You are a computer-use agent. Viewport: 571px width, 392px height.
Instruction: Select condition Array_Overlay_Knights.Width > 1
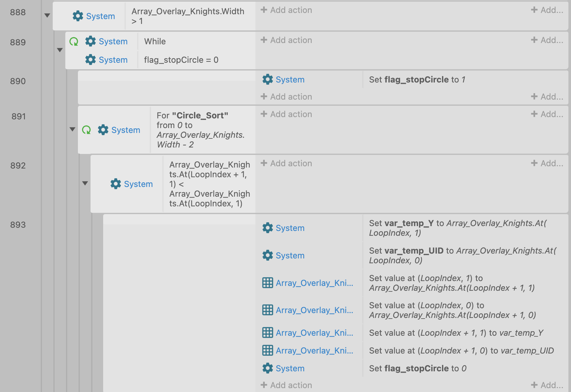pyautogui.click(x=188, y=16)
